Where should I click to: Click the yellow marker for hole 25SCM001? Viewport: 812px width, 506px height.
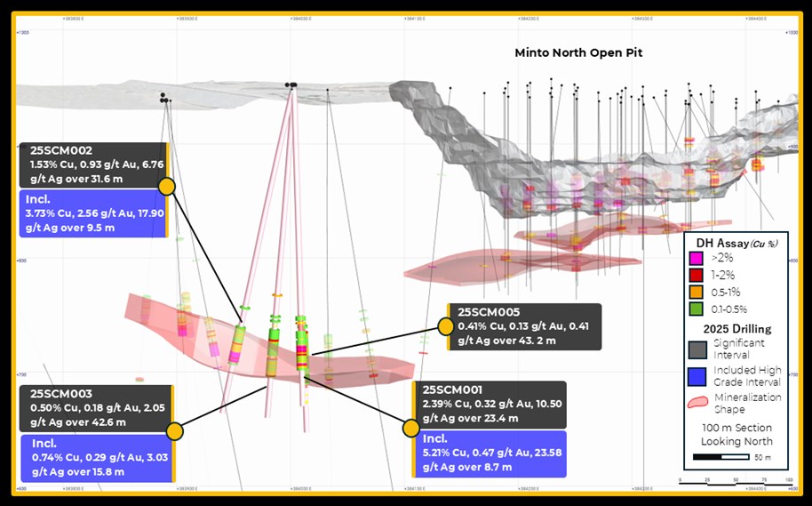click(410, 428)
